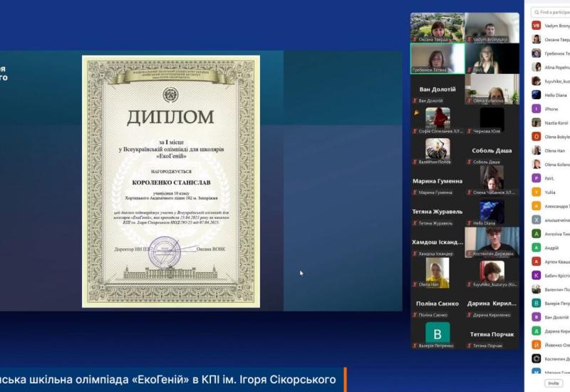This screenshot has height=392, width=570.
Task: Click the green B avatar in Валерія Петренко tile
Action: [437, 333]
